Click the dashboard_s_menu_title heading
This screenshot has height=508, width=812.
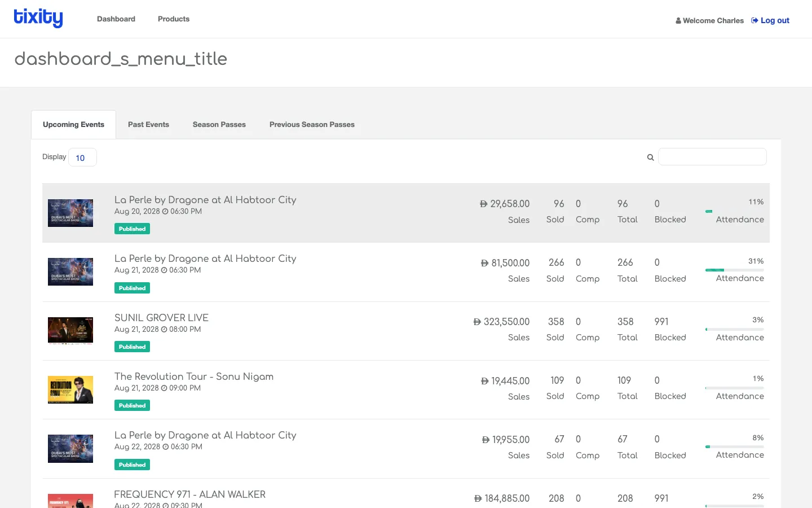(121, 59)
